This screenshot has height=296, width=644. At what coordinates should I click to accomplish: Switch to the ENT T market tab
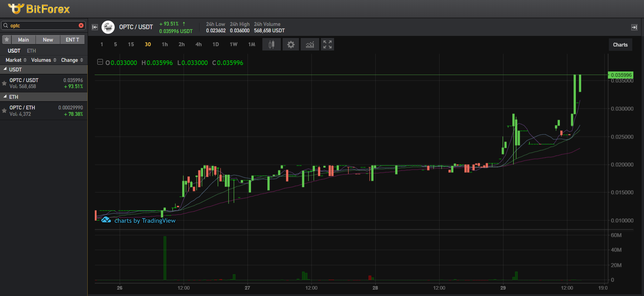[x=72, y=40]
